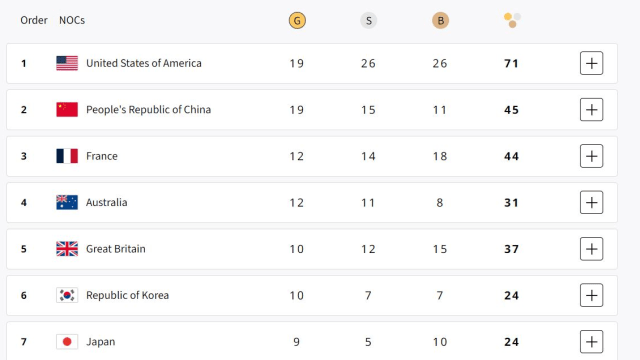Expand Great Britain medal breakdown
The height and width of the screenshot is (360, 640).
coord(591,249)
